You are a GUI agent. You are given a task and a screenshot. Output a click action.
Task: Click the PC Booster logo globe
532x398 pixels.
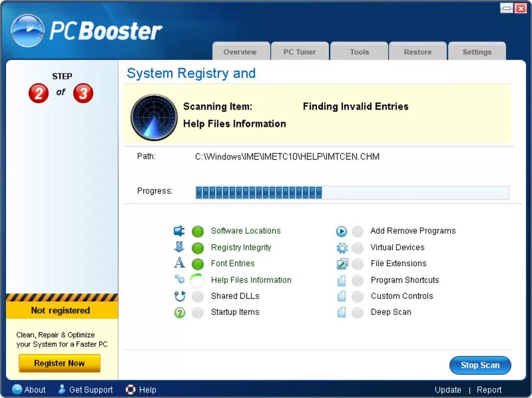tap(28, 31)
